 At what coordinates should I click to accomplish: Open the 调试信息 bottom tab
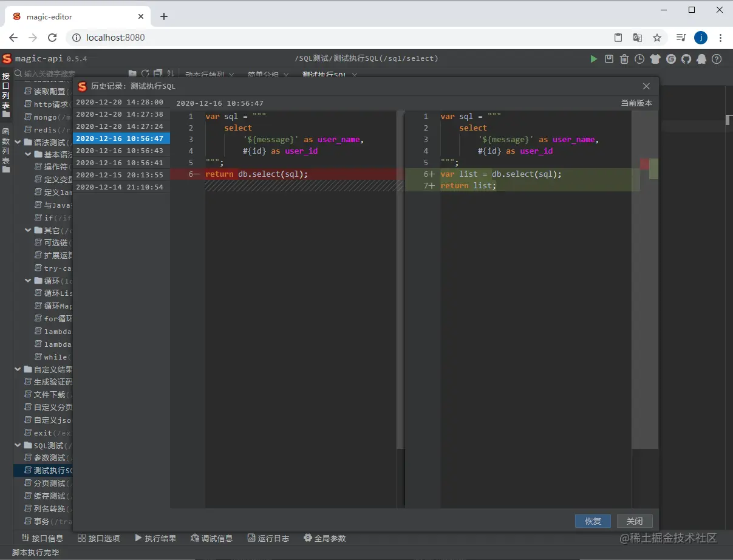tap(212, 538)
